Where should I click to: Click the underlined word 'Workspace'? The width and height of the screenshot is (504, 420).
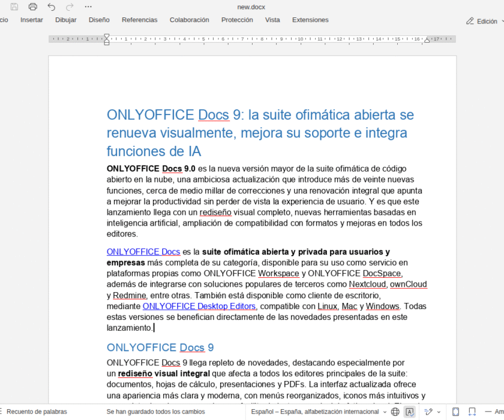pos(278,274)
